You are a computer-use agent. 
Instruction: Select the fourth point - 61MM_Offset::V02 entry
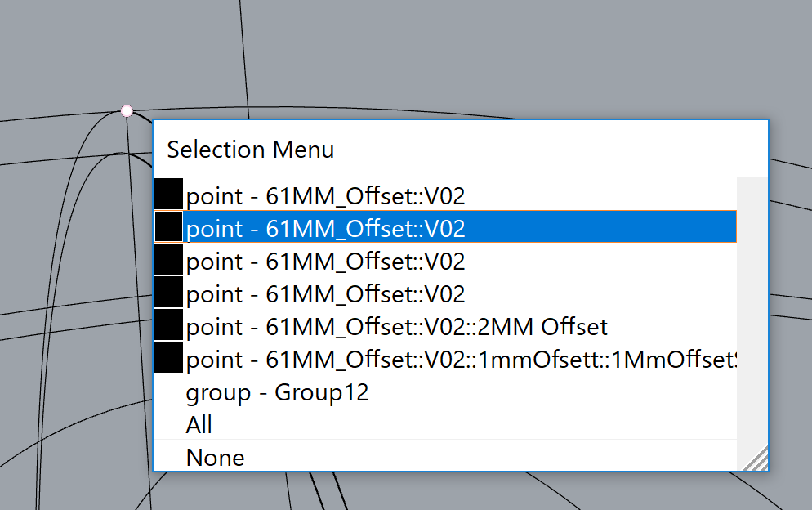point(325,294)
